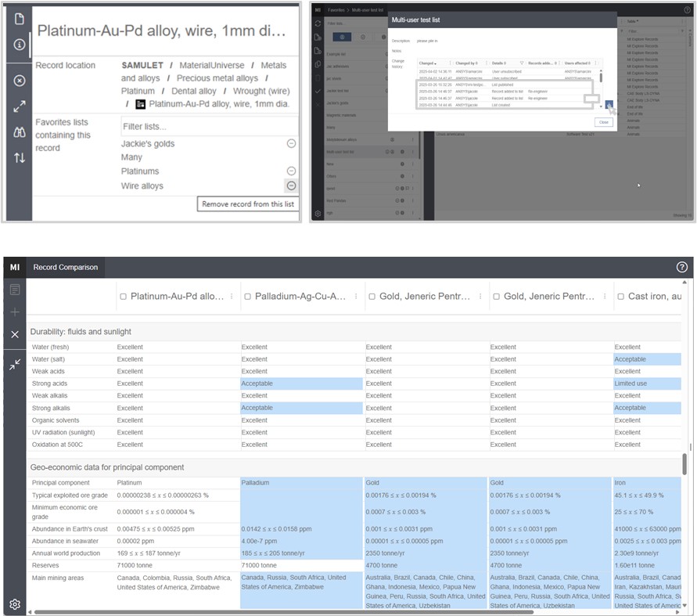This screenshot has width=697, height=616.
Task: Click the up-down sort arrows icon
Action: [x=20, y=158]
